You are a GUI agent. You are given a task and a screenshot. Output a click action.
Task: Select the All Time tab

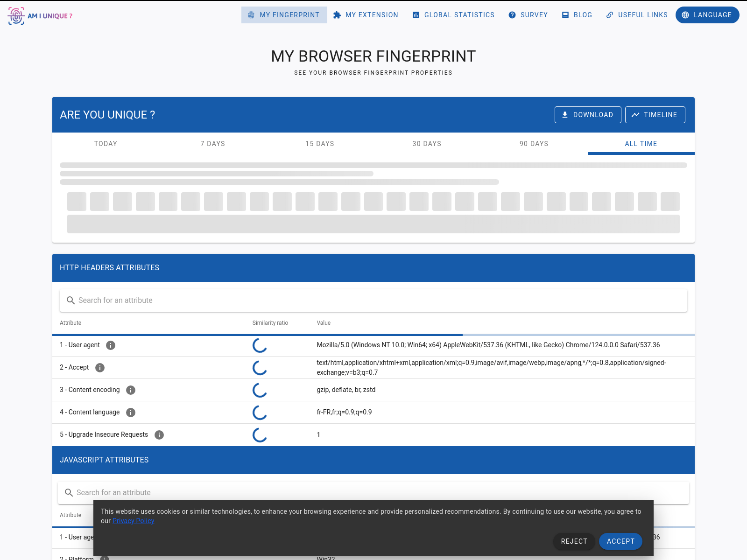pyautogui.click(x=641, y=144)
